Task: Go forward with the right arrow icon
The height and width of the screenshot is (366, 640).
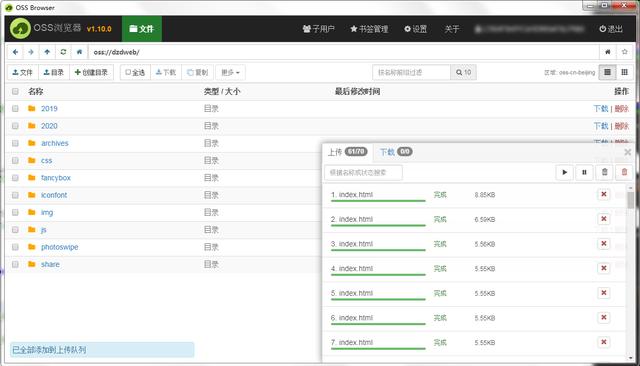Action: coord(31,52)
